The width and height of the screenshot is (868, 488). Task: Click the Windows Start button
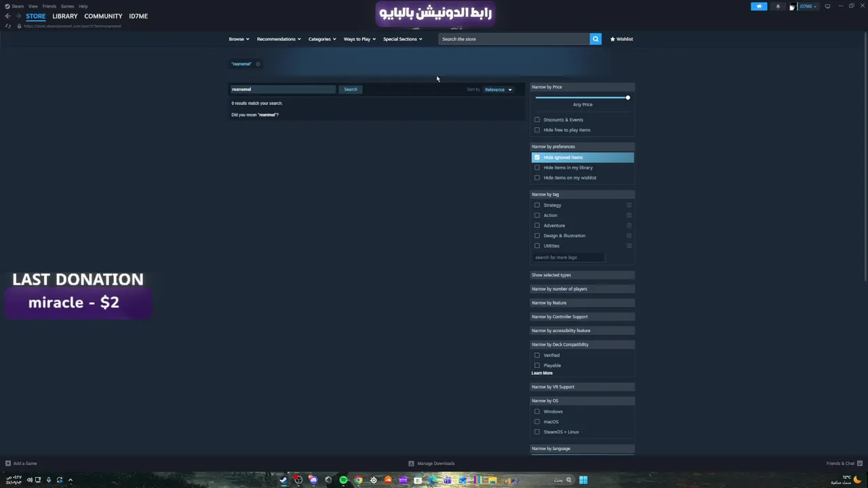[583, 480]
